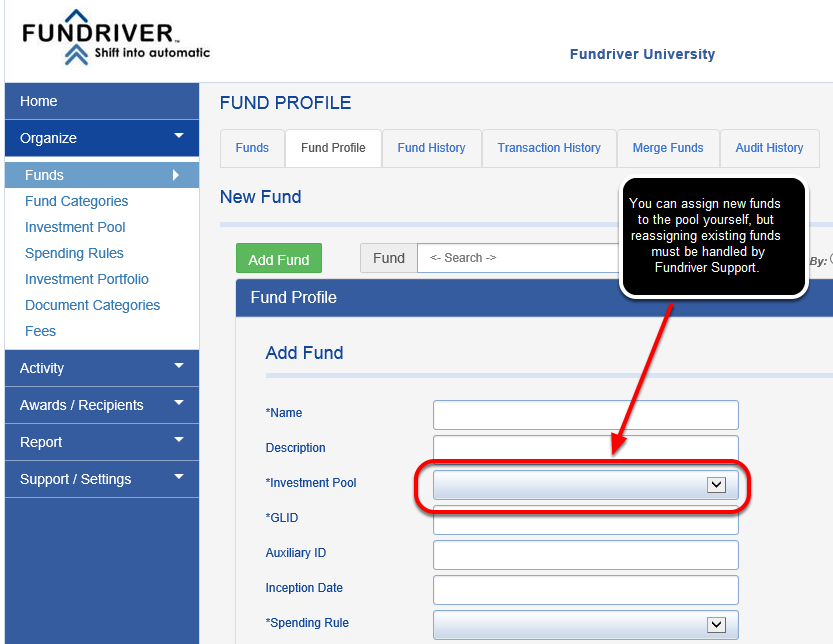Open Transaction History tab
Image resolution: width=833 pixels, height=644 pixels.
549,148
